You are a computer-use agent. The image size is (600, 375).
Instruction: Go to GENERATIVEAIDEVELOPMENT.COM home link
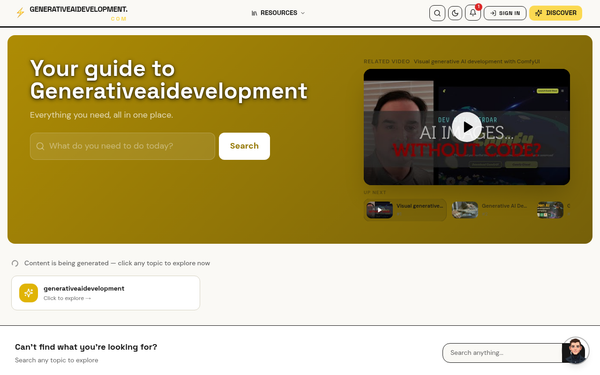tap(78, 13)
